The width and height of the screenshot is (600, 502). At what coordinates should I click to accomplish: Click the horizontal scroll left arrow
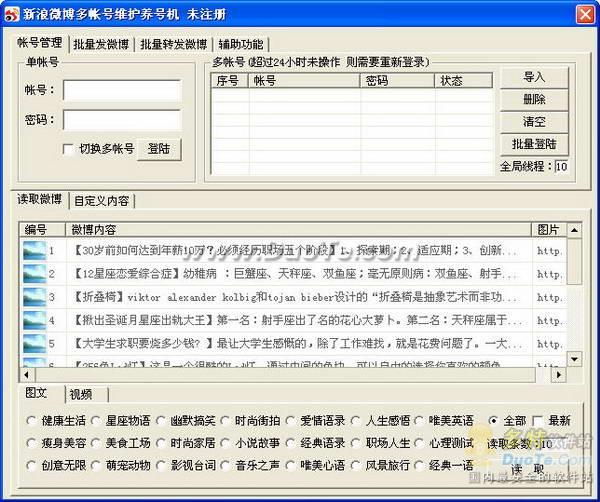point(27,375)
